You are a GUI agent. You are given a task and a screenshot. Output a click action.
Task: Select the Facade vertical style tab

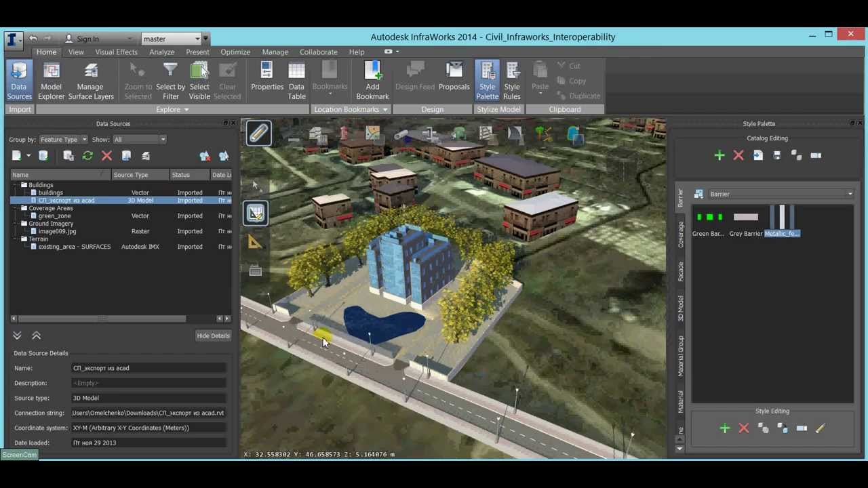click(x=681, y=272)
